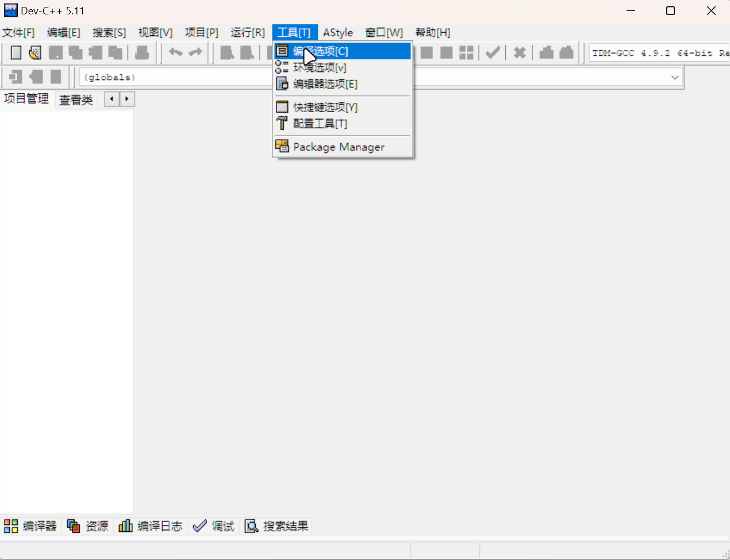Close the open 工具[T] menu
The image size is (730, 560).
pos(294,33)
